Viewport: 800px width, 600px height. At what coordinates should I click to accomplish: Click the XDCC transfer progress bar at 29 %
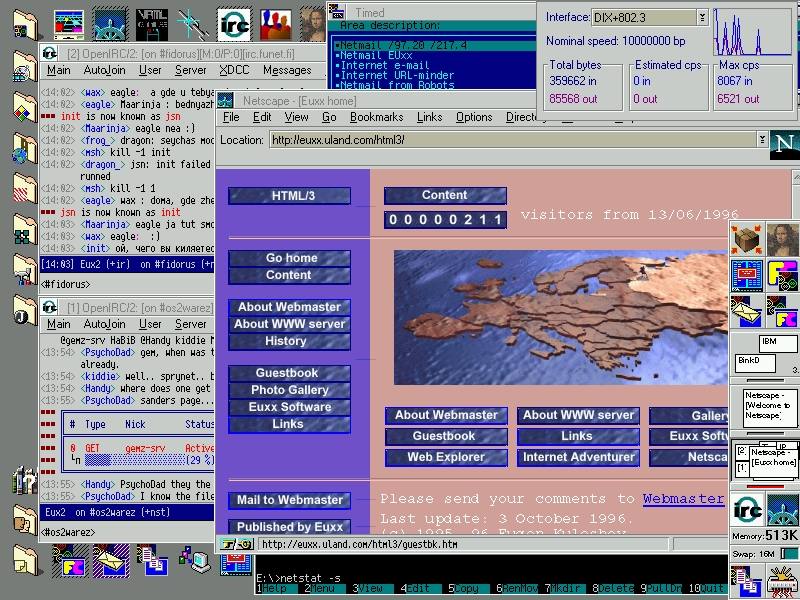(135, 460)
